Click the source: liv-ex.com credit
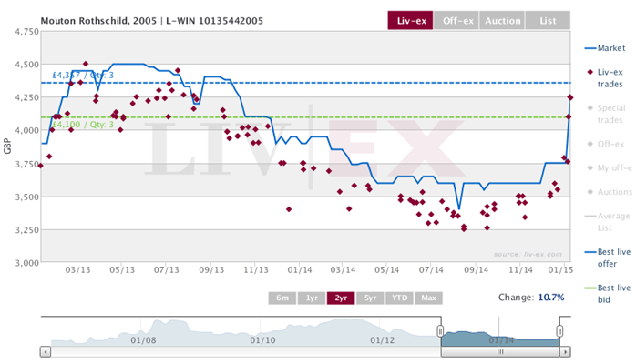This screenshot has height=364, width=636. coord(528,254)
